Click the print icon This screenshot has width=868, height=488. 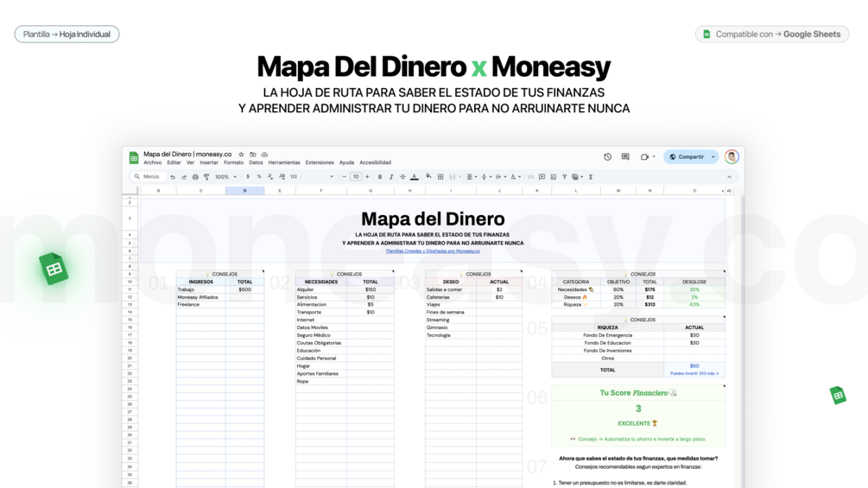pyautogui.click(x=195, y=177)
